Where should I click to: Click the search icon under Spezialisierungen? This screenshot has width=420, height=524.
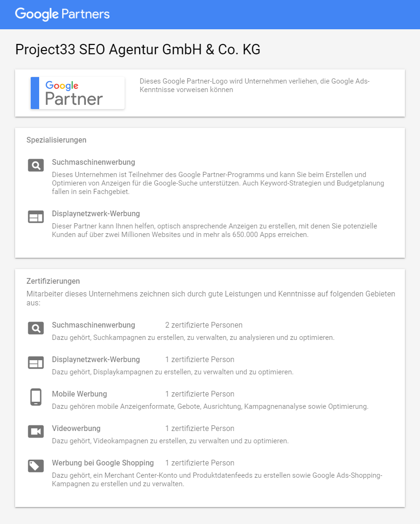36,165
